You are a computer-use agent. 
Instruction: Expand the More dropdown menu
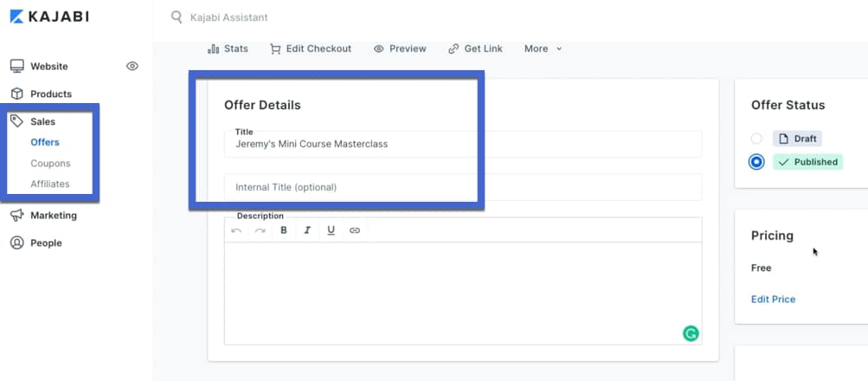coord(543,48)
